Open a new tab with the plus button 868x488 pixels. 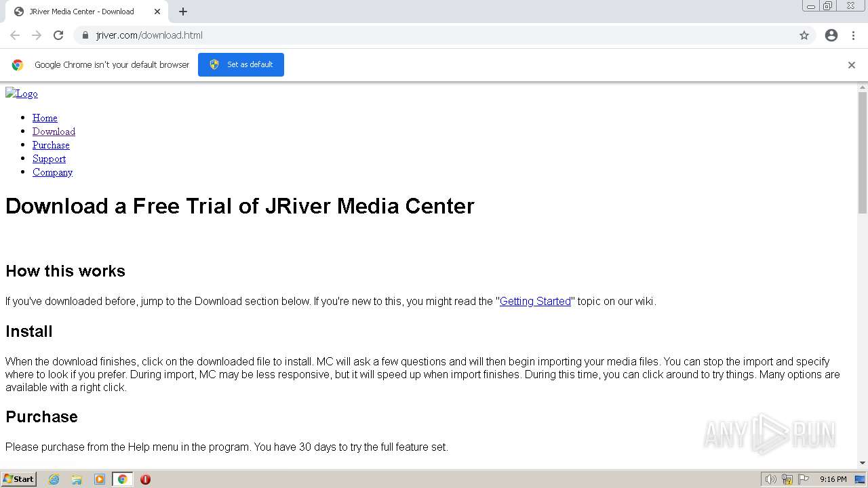pyautogui.click(x=183, y=12)
